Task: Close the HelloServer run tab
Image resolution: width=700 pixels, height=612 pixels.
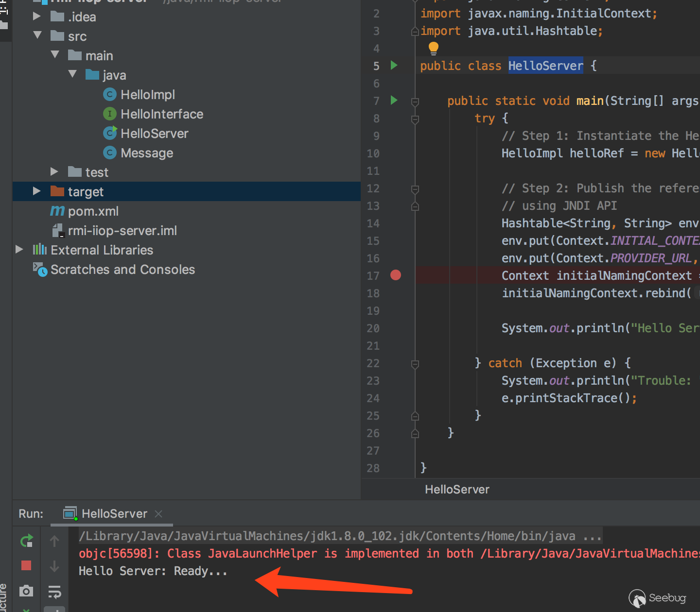Action: (x=158, y=513)
